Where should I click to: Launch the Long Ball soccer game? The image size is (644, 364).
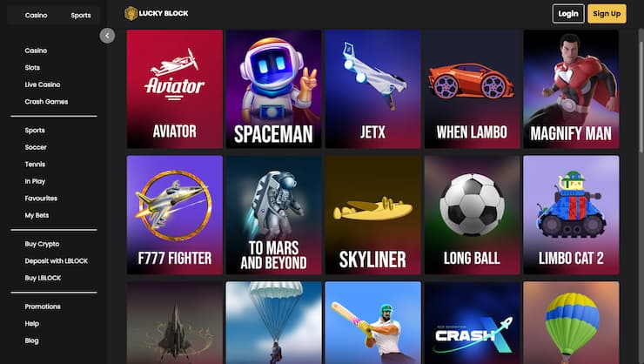coord(472,215)
